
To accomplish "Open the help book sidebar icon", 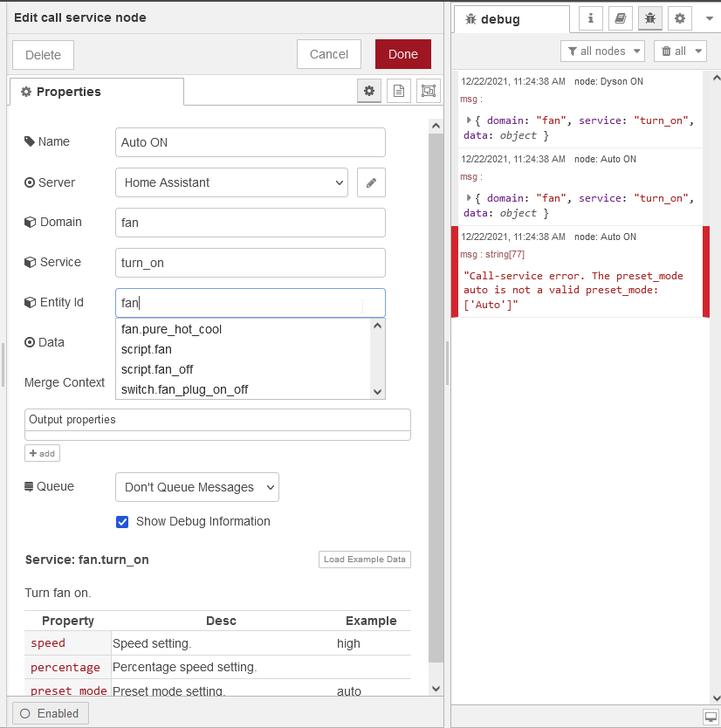I will [x=621, y=18].
